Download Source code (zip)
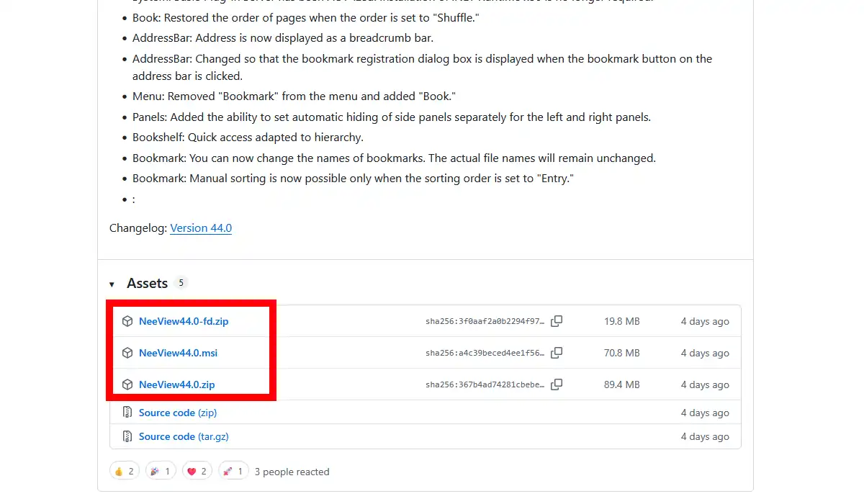 click(177, 413)
